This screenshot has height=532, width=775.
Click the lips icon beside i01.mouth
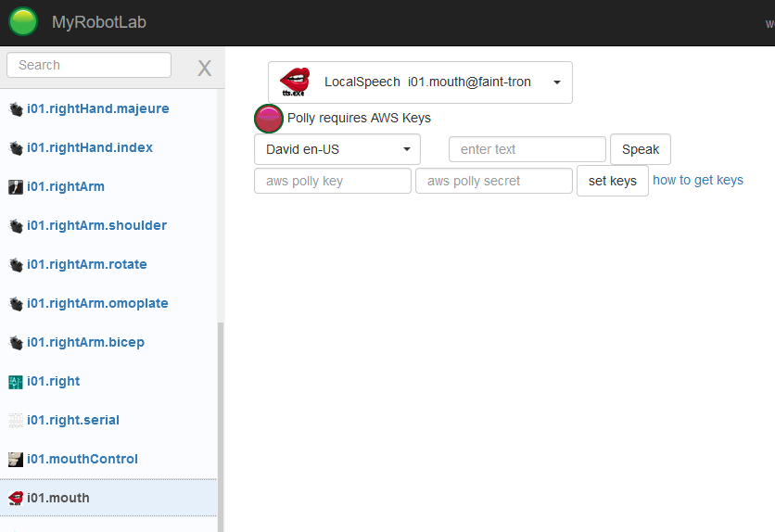pos(16,499)
